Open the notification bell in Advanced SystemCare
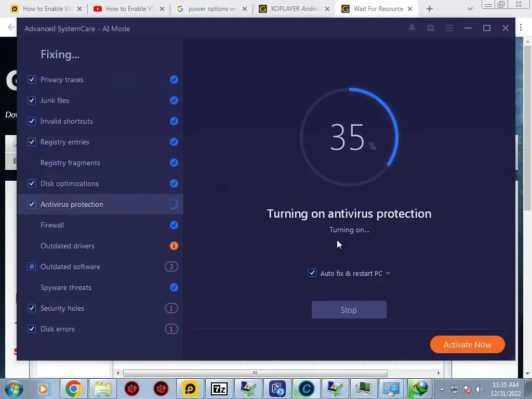The width and height of the screenshot is (532, 399). coord(412,28)
